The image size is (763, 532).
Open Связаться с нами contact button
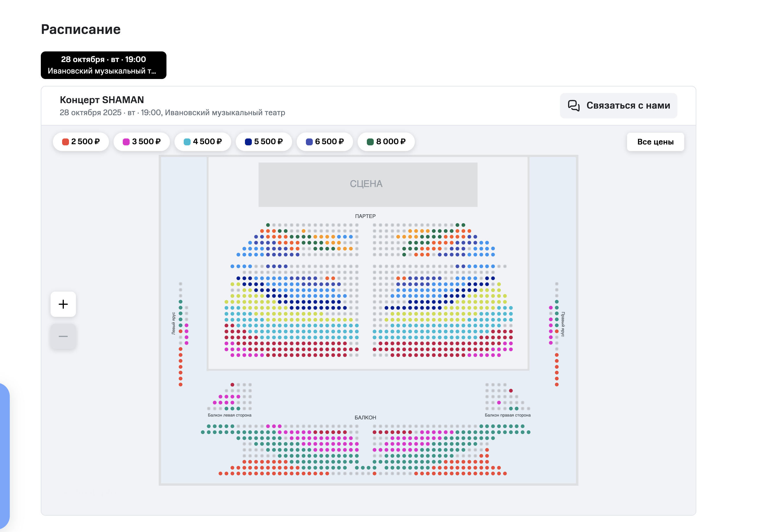pyautogui.click(x=618, y=106)
